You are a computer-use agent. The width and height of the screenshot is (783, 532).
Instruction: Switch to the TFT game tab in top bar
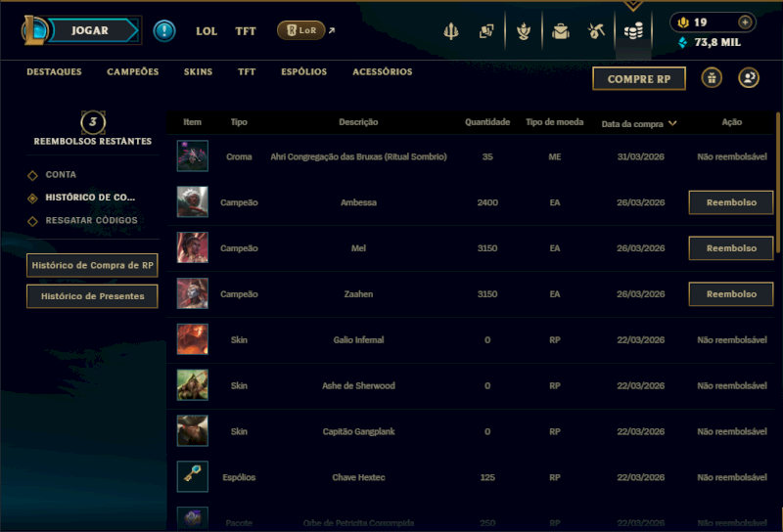point(246,31)
